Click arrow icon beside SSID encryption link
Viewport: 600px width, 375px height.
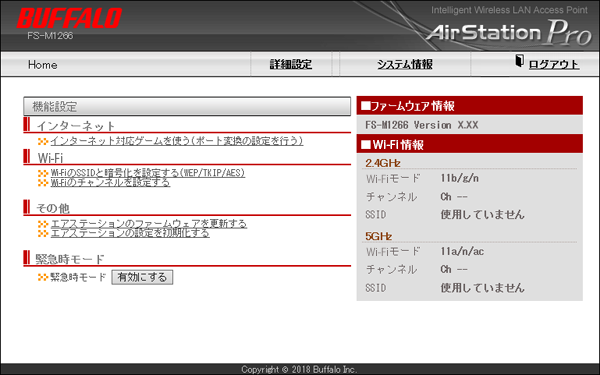pyautogui.click(x=43, y=174)
